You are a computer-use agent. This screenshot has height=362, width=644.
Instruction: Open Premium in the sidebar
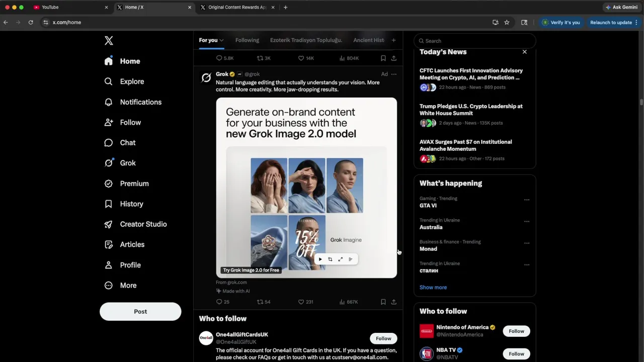point(127,184)
